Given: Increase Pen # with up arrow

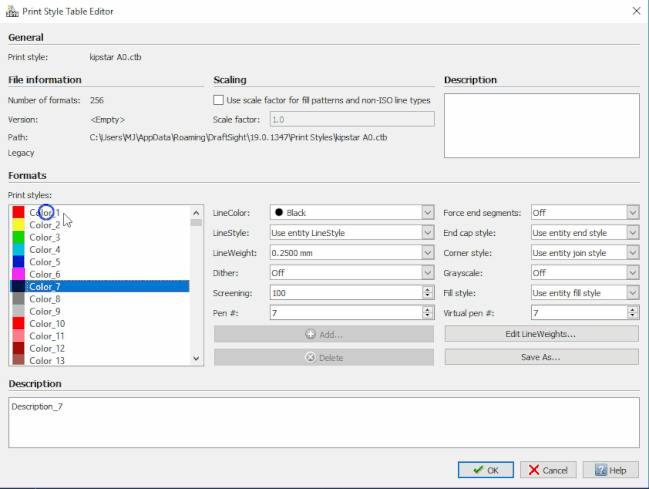Looking at the screenshot, I should (x=428, y=309).
